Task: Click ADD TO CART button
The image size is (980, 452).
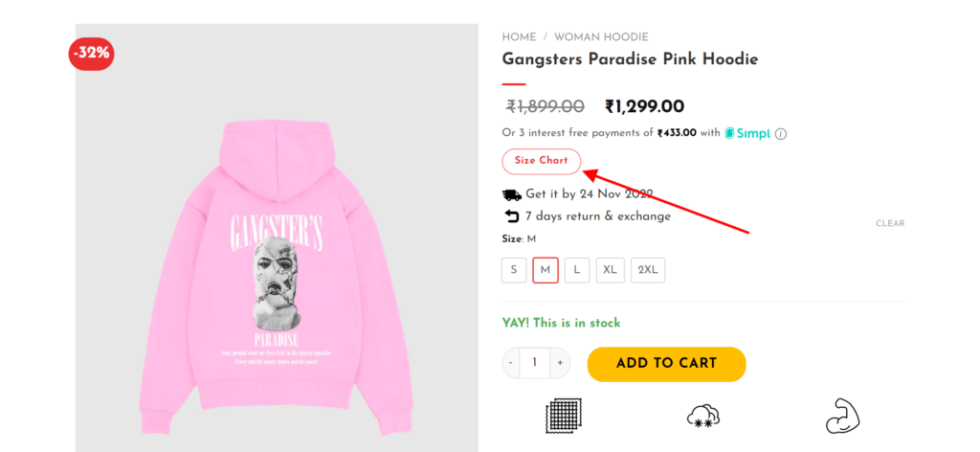Action: [666, 364]
